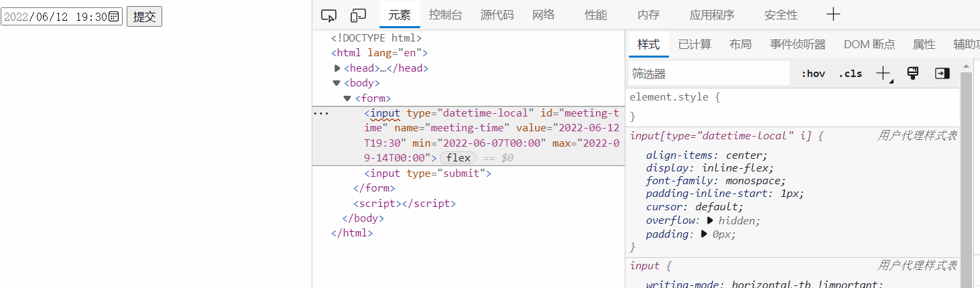The width and height of the screenshot is (980, 288).
Task: Expand the overflow property shorthand triangle
Action: tap(711, 220)
